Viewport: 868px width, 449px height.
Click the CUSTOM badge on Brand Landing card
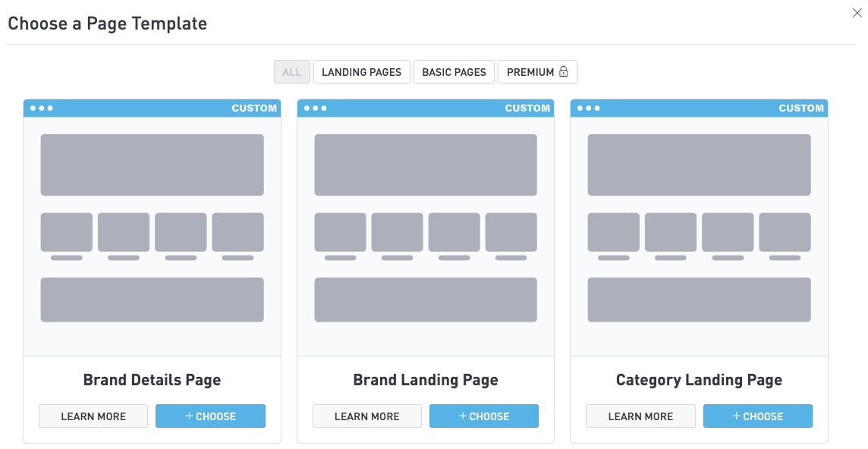point(527,108)
